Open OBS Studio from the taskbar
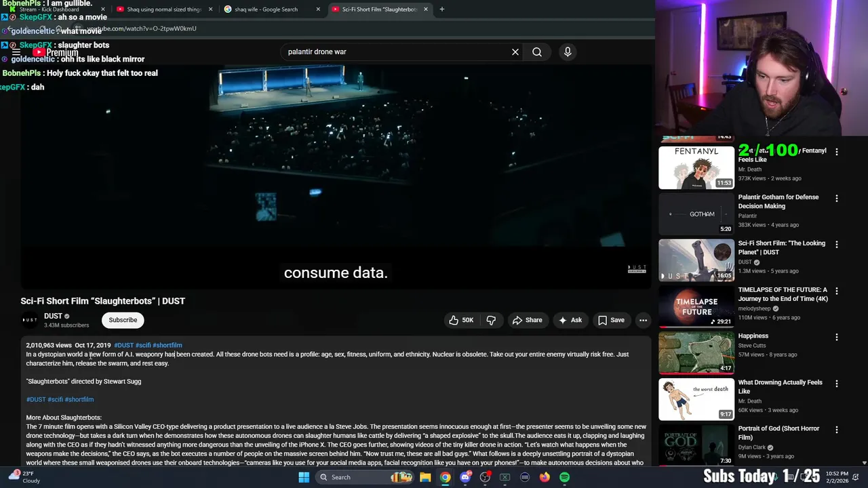This screenshot has width=868, height=488. pyautogui.click(x=485, y=477)
